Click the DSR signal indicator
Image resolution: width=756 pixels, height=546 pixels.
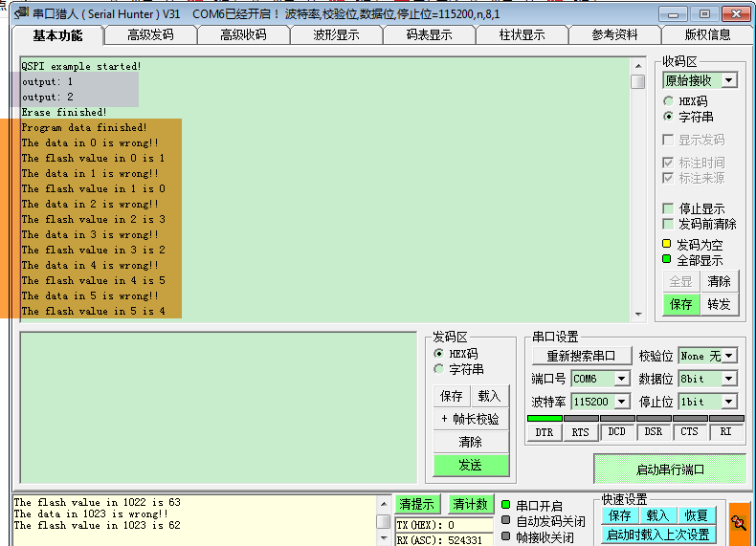[654, 432]
